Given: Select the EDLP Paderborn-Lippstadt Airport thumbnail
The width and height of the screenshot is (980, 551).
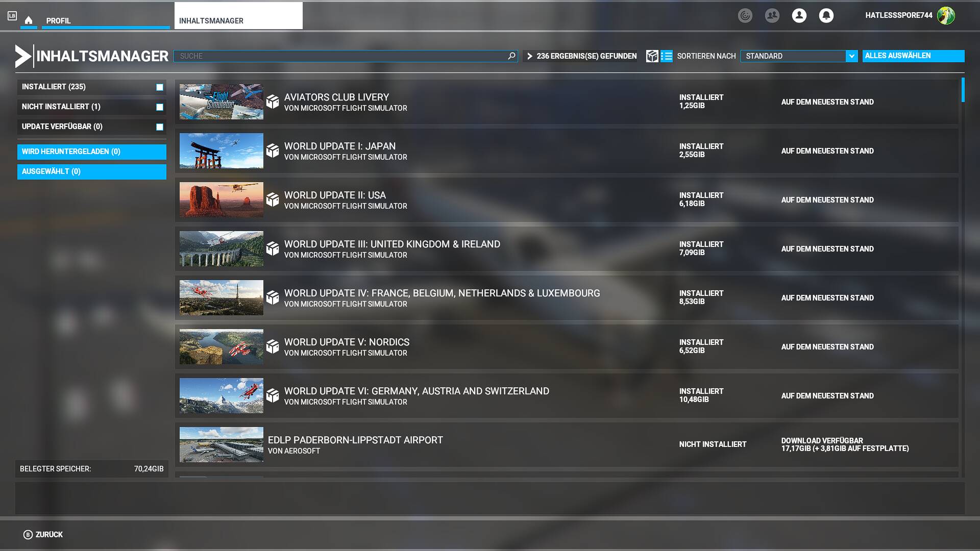Looking at the screenshot, I should coord(222,444).
